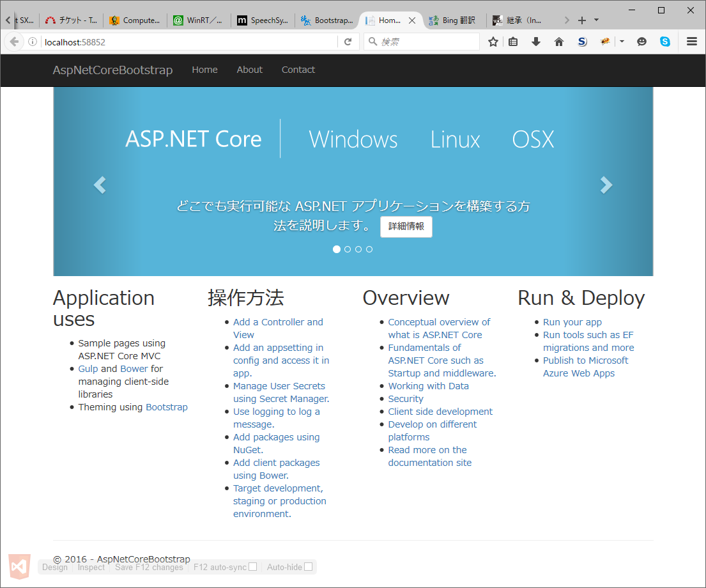Click the 詳細情報 button in the carousel
The height and width of the screenshot is (588, 706).
tap(406, 226)
